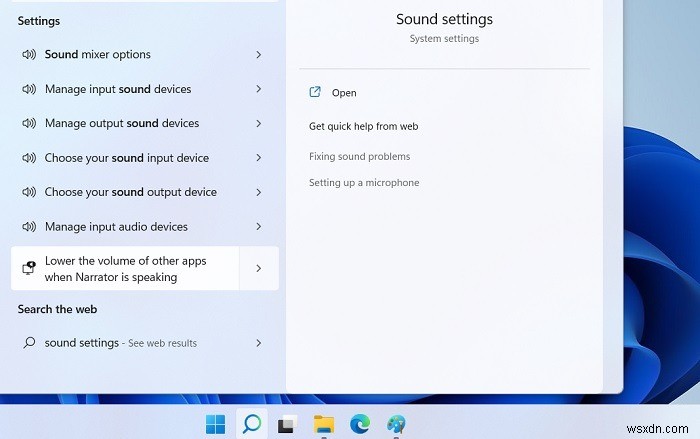Image resolution: width=700 pixels, height=439 pixels.
Task: Select Lower the volume when Narrator speaks
Action: 125,268
